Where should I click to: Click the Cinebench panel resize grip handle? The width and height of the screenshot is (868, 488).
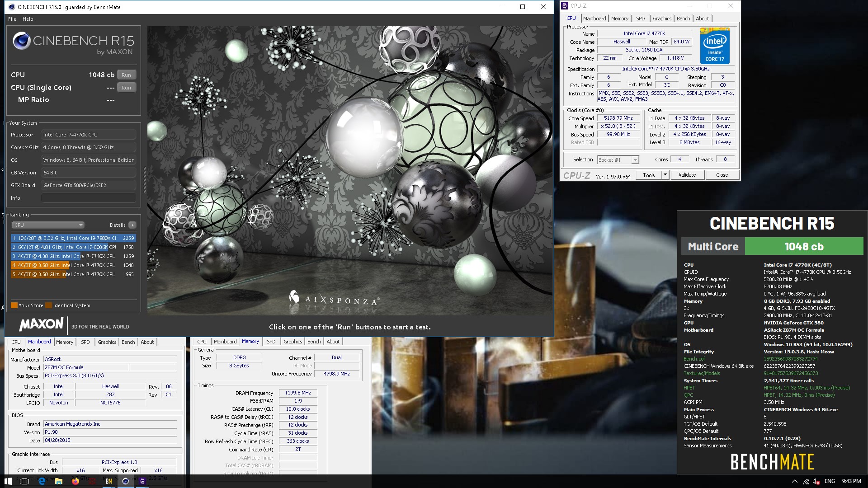pyautogui.click(x=145, y=181)
